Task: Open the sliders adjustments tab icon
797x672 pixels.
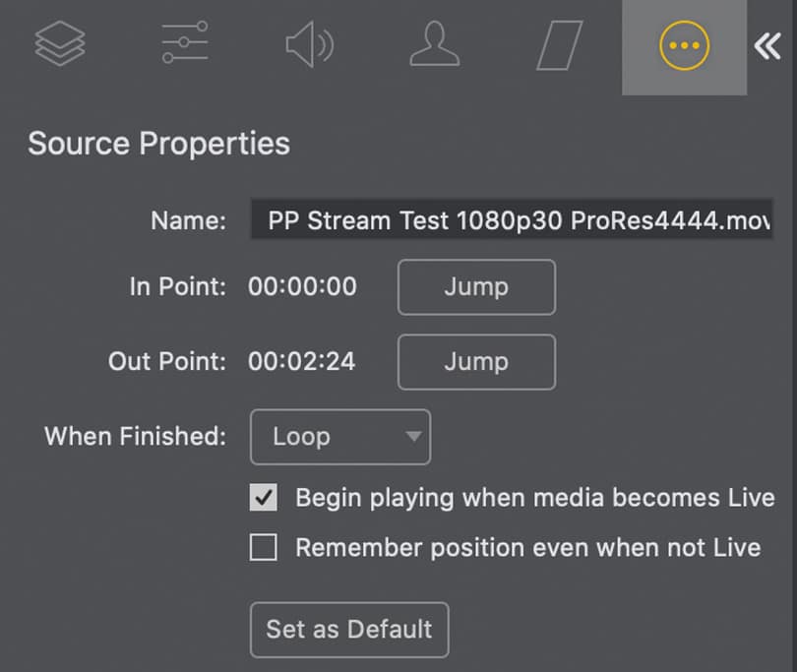Action: point(186,45)
